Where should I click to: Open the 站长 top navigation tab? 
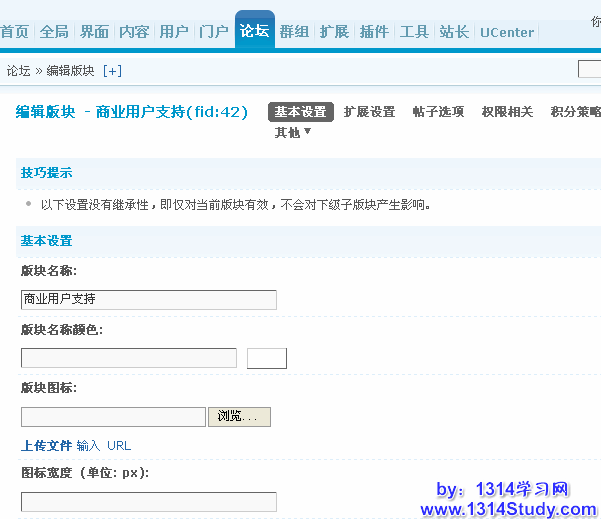tap(454, 32)
